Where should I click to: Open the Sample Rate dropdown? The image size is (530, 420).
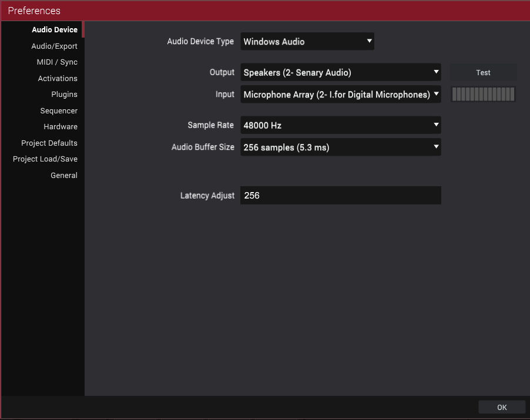point(340,125)
